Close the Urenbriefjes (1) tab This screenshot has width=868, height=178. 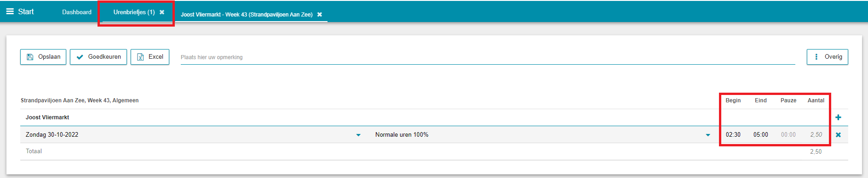162,12
